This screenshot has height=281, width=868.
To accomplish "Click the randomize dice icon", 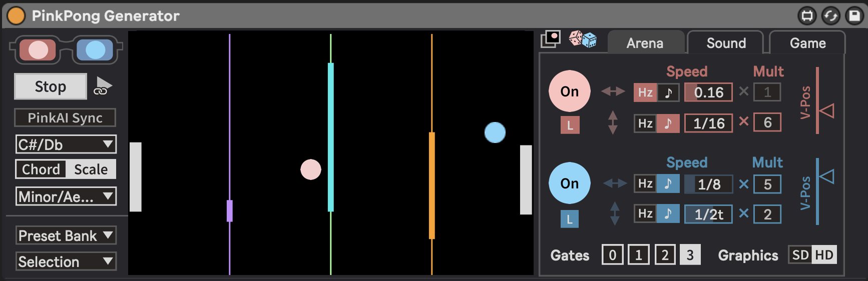I will coord(583,39).
